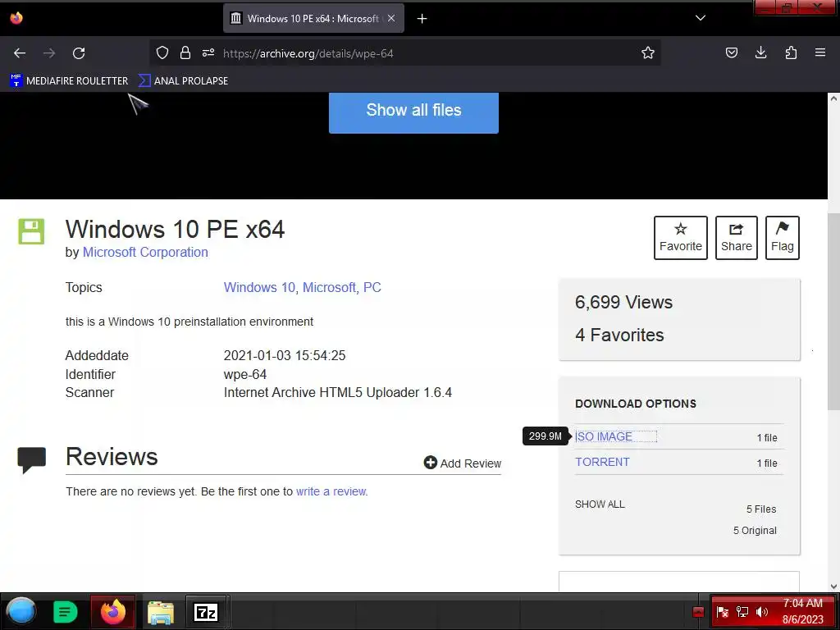
Task: Open the Microsoft Corporation creator link
Action: click(x=145, y=253)
